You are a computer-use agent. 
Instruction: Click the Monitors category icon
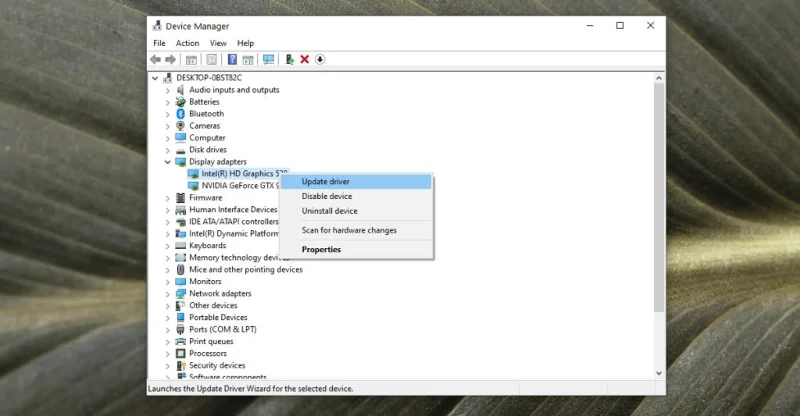(181, 281)
